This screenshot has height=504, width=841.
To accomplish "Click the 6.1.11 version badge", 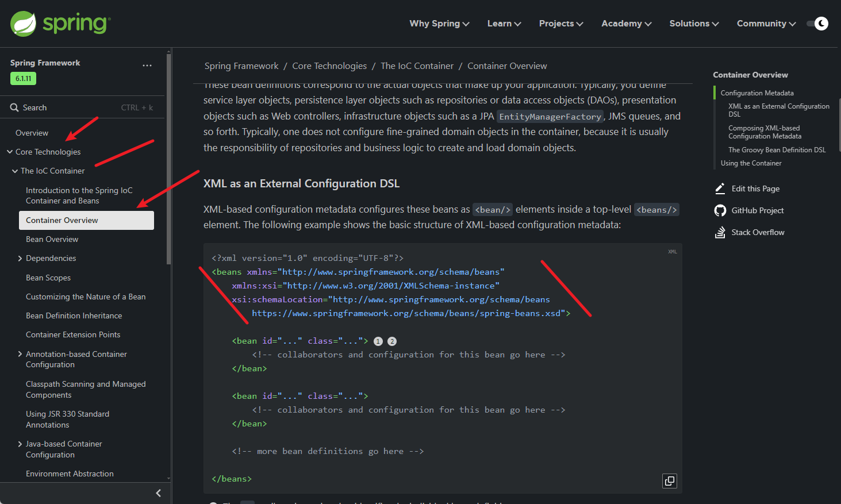I will [x=23, y=79].
